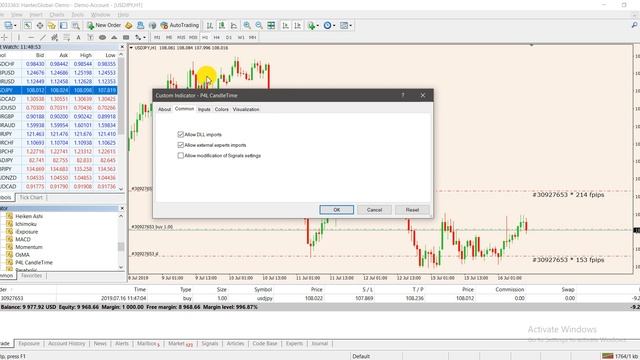This screenshot has width=640, height=360.
Task: Toggle the chart shift icon
Action: [298, 25]
